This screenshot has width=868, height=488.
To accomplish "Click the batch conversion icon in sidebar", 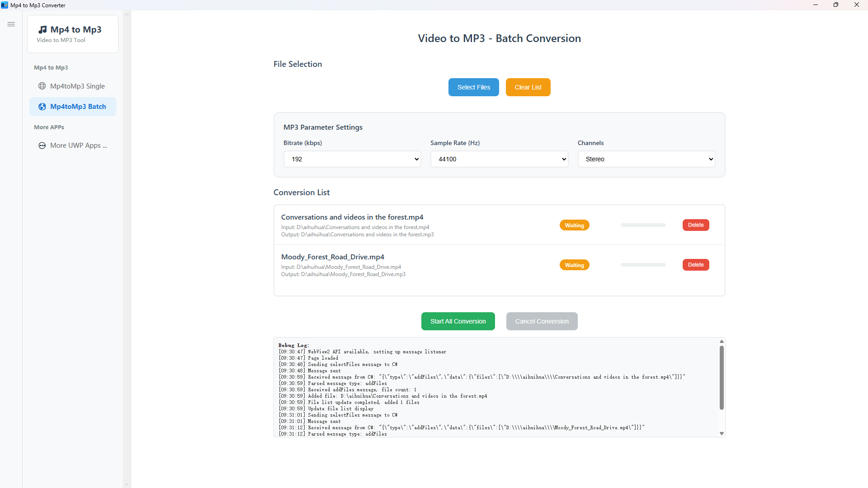I will tap(41, 107).
